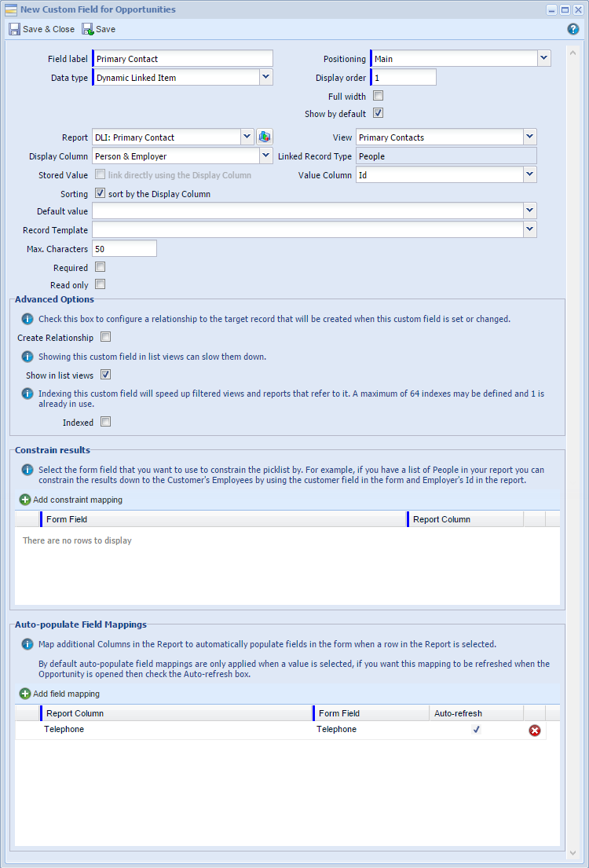Open the help question mark icon

573,29
